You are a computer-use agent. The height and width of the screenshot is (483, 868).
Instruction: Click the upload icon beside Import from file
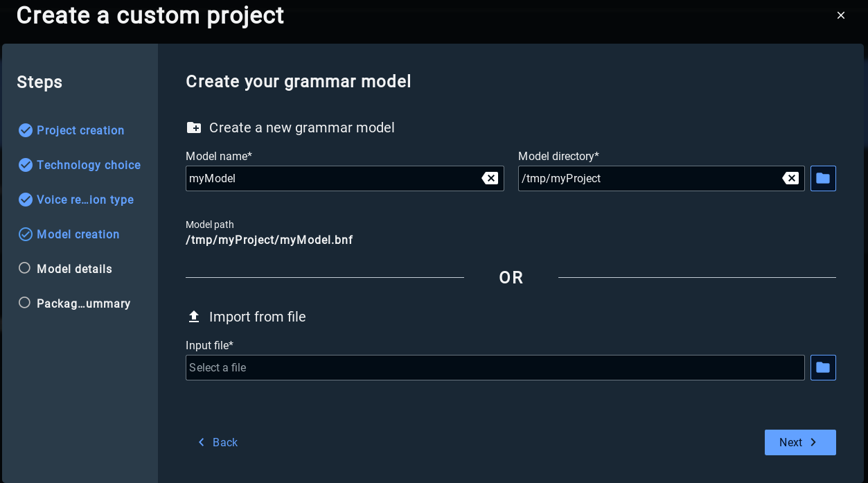[x=194, y=317]
